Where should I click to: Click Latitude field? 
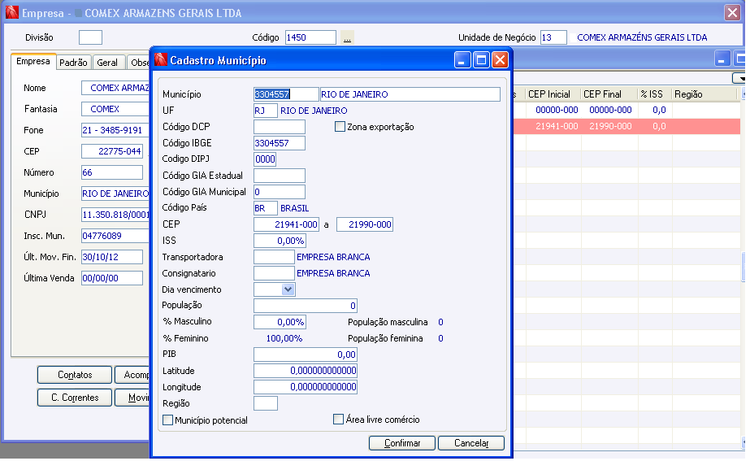click(x=305, y=371)
